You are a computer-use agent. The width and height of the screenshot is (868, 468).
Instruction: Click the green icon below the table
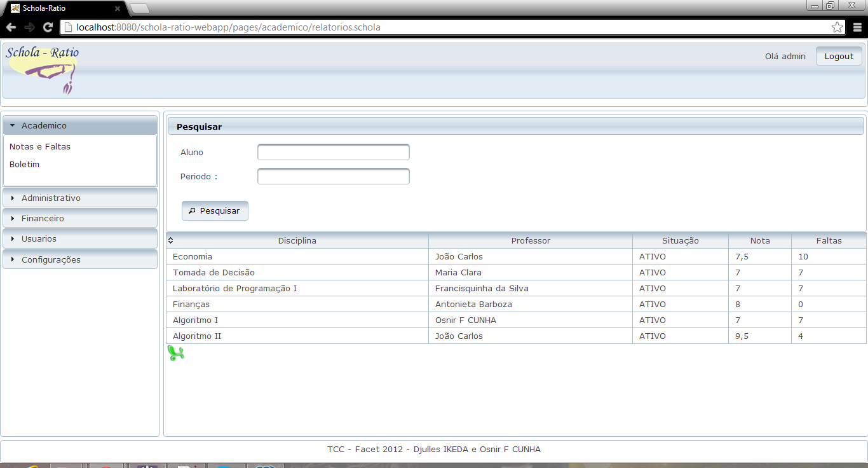175,353
